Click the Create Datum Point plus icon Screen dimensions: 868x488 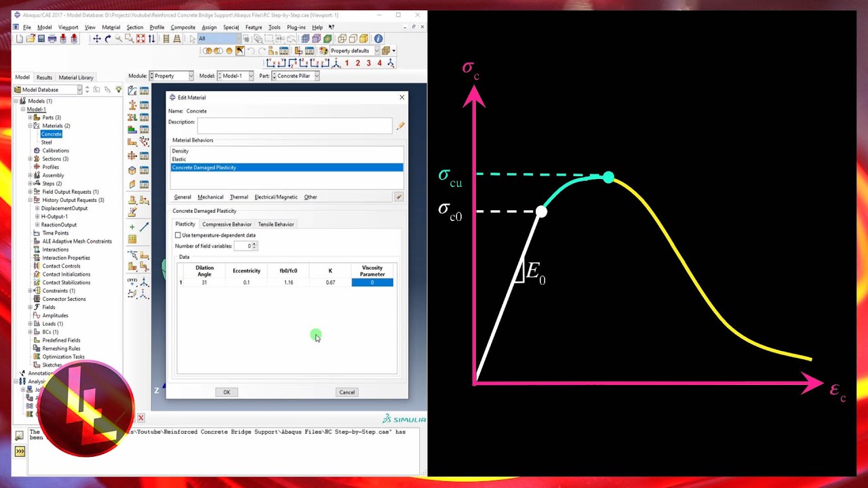point(132,227)
